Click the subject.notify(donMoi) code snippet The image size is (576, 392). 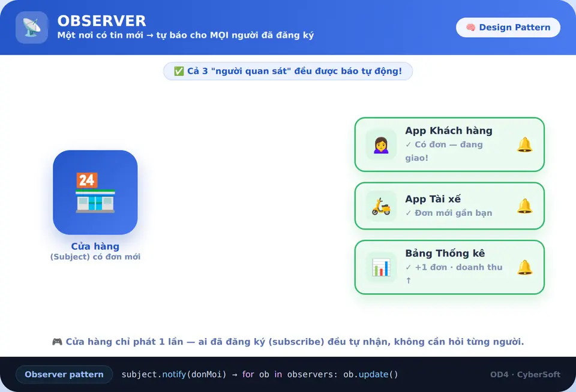pos(260,375)
